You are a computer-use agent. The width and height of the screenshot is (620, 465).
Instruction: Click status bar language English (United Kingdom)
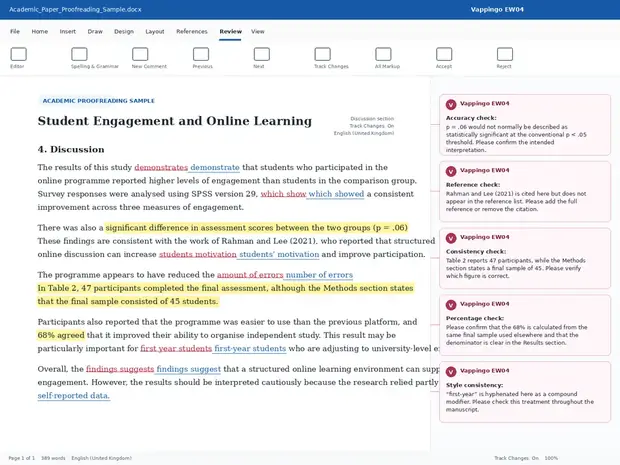tap(101, 458)
